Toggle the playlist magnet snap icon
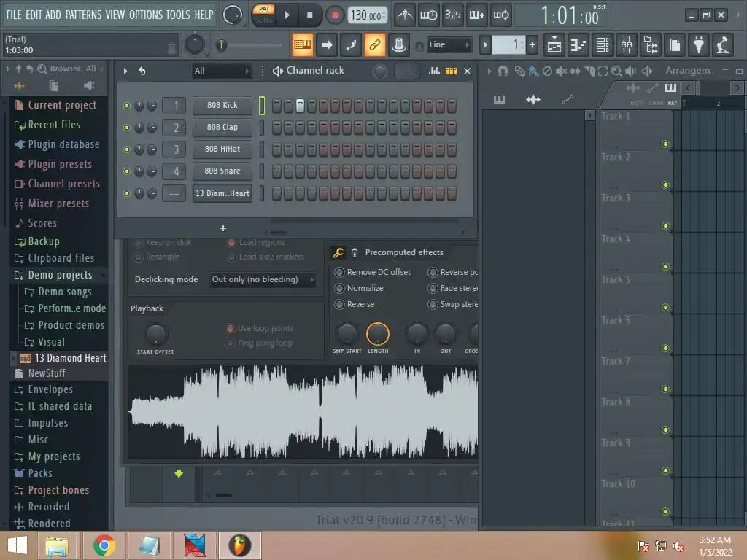 pyautogui.click(x=503, y=71)
